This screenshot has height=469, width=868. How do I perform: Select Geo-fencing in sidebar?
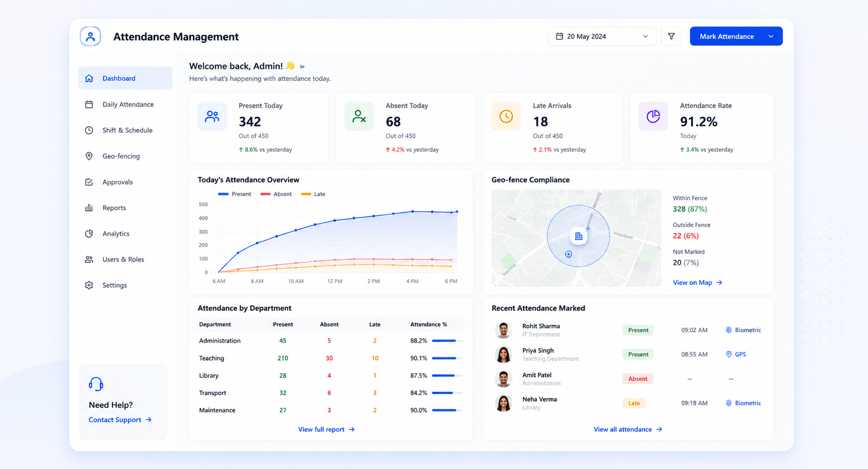coord(125,156)
